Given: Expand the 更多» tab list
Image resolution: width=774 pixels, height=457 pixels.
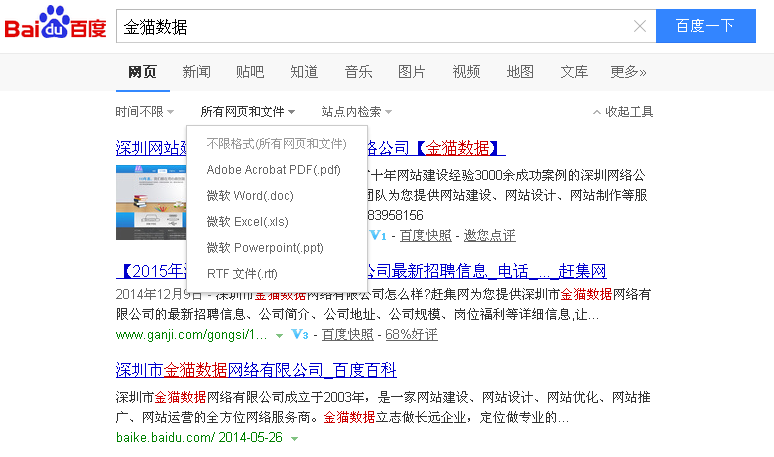Looking at the screenshot, I should point(628,72).
